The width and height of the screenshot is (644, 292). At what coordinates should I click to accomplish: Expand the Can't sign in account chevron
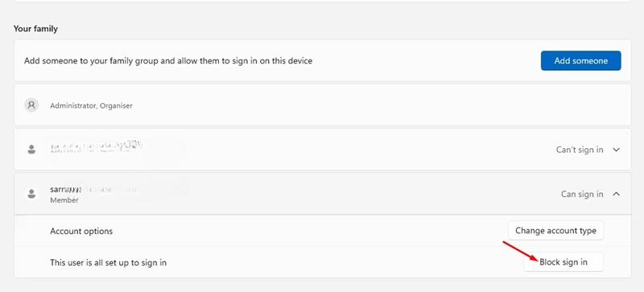(616, 150)
